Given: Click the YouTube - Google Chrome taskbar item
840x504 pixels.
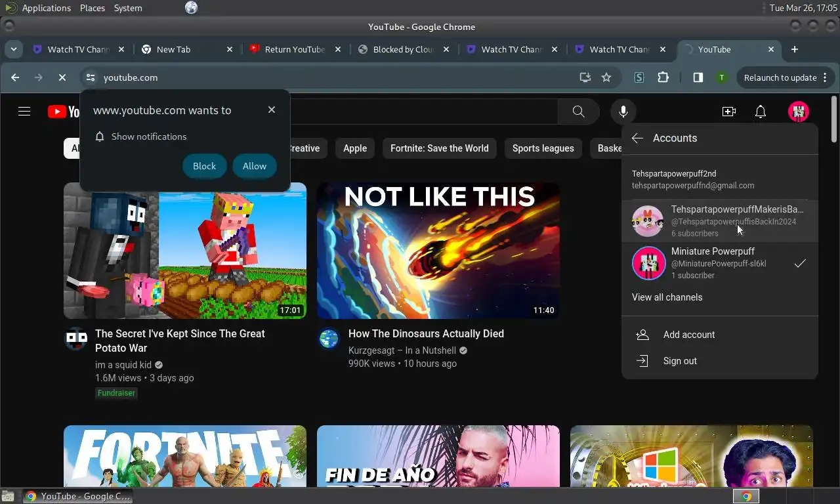Looking at the screenshot, I should point(78,496).
